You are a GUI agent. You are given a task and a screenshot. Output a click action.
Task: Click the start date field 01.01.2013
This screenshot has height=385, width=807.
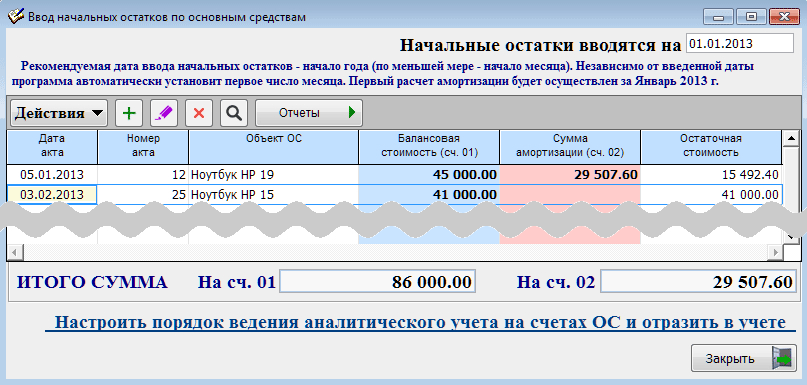coord(740,44)
